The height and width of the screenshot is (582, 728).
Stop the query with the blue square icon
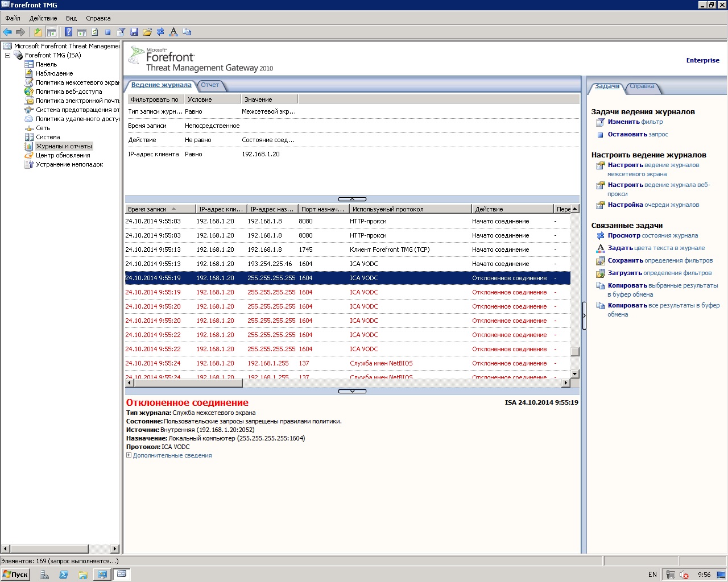click(107, 32)
